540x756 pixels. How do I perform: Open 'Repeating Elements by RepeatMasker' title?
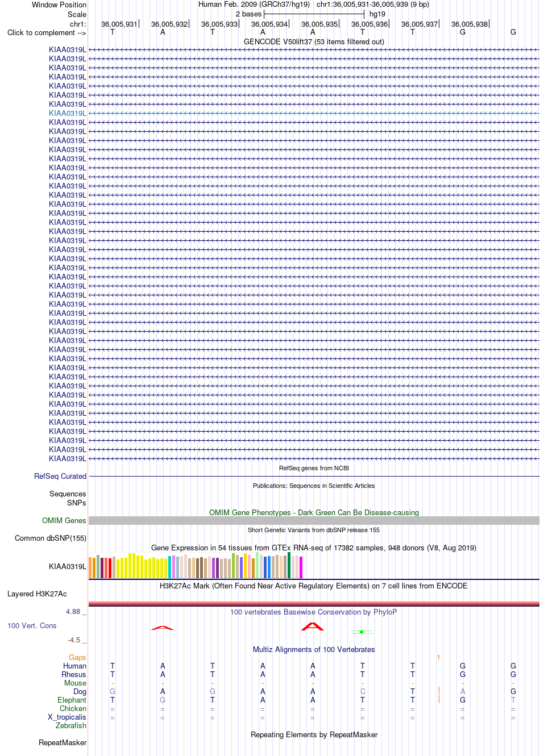click(314, 734)
